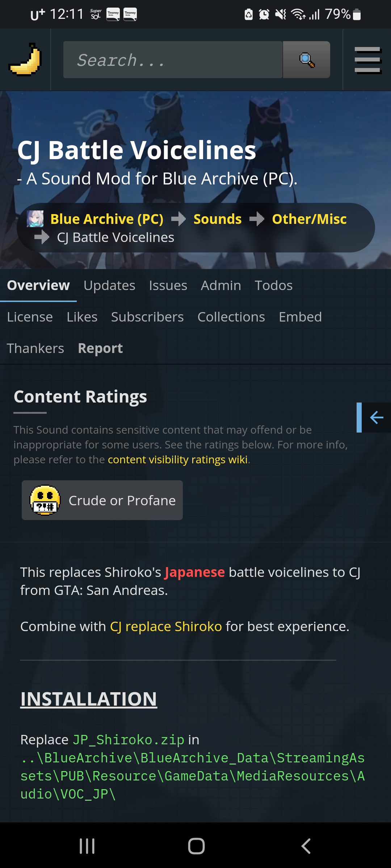The width and height of the screenshot is (391, 868).
Task: Open the Issues tab
Action: tap(168, 285)
